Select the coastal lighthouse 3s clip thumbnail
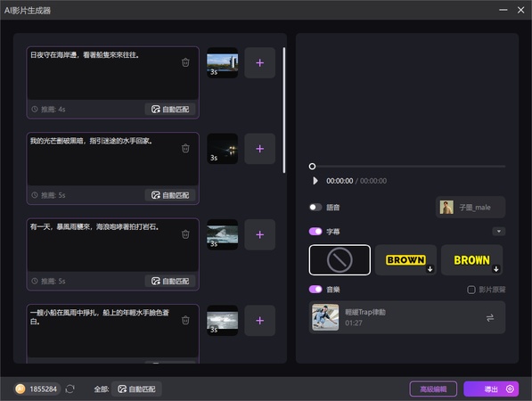 223,62
